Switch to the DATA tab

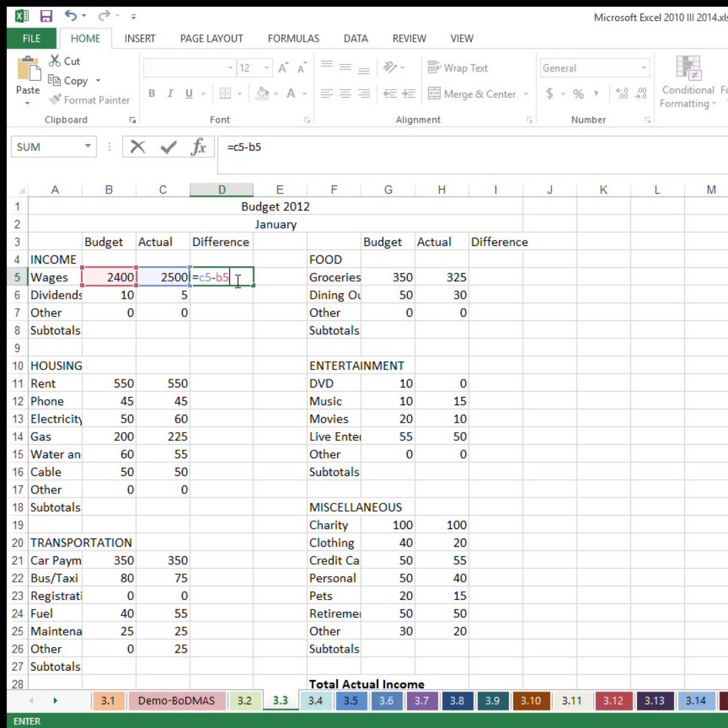[x=356, y=38]
